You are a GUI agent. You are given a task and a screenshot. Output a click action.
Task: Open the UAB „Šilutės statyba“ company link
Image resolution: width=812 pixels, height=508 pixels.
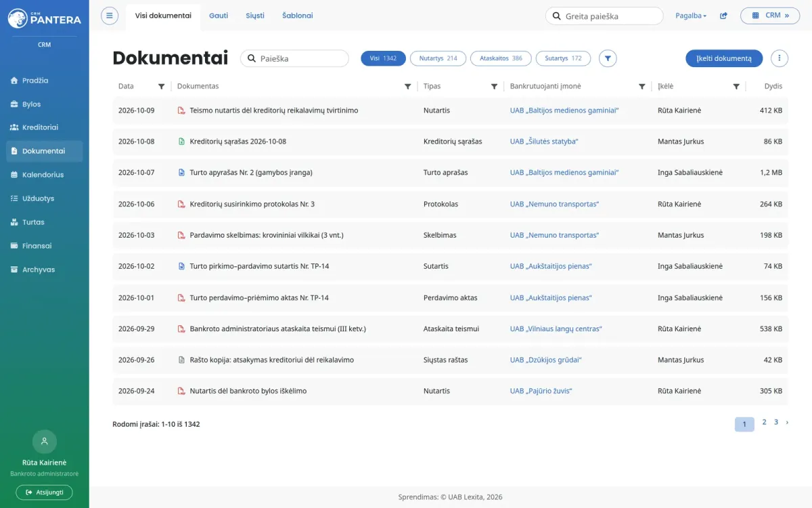544,142
